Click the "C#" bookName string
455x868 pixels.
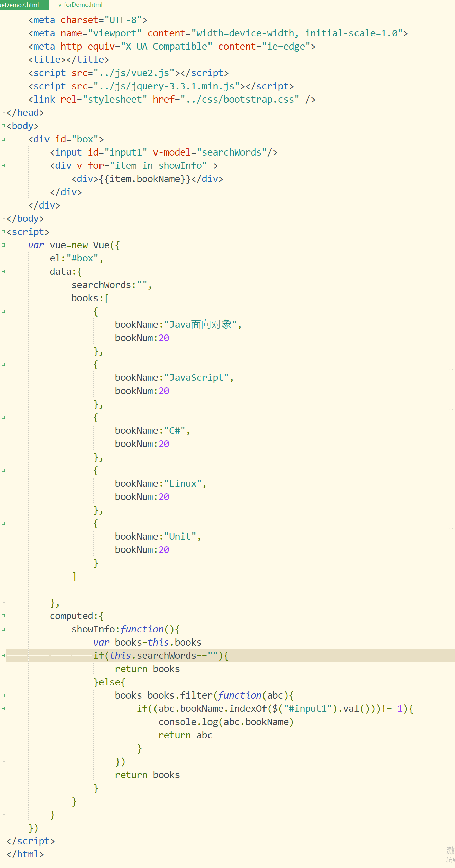[175, 430]
